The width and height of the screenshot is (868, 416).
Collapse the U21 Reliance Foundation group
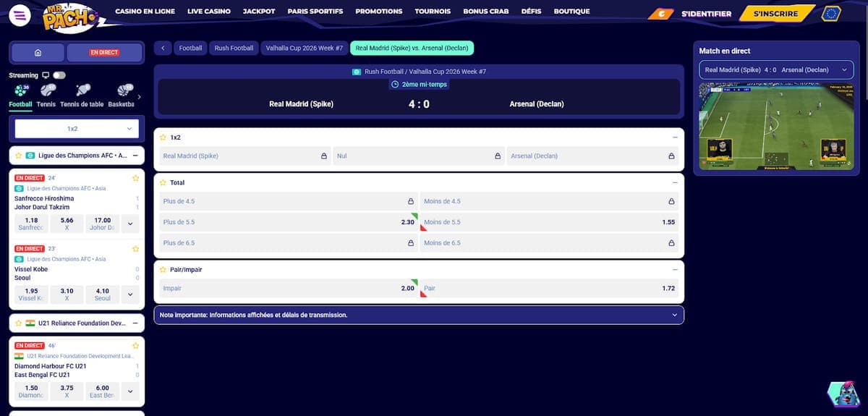(x=136, y=323)
